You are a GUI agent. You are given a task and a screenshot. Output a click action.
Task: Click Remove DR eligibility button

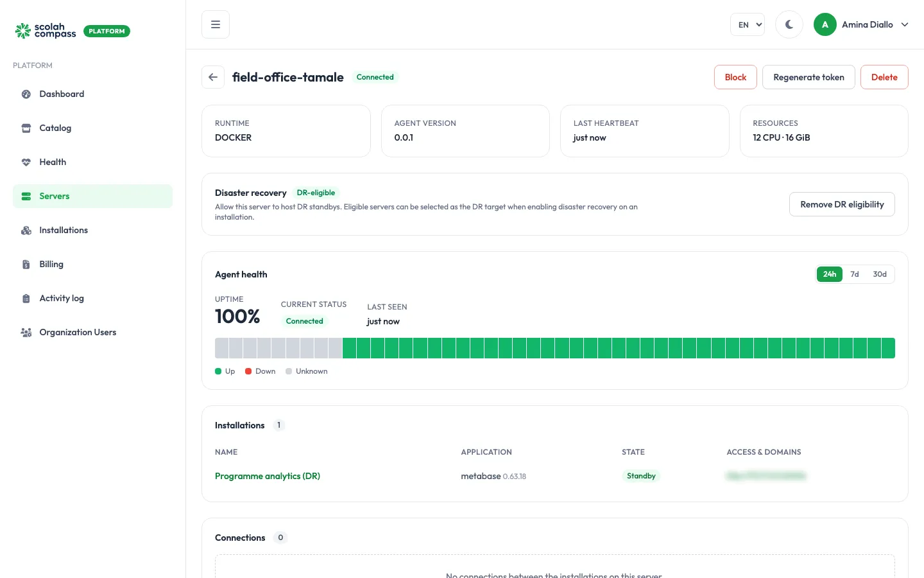(x=842, y=204)
